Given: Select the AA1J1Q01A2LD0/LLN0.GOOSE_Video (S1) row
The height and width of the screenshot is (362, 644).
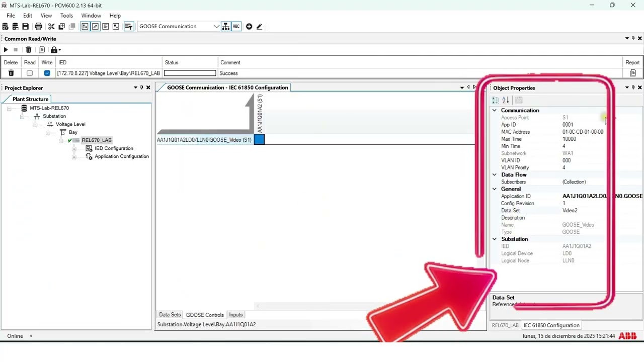Looking at the screenshot, I should click(x=204, y=140).
